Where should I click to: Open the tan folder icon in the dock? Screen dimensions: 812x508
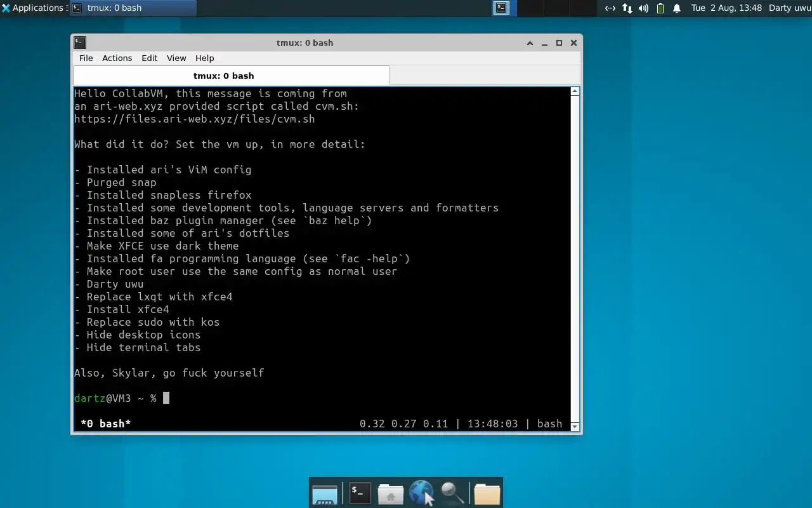point(487,493)
